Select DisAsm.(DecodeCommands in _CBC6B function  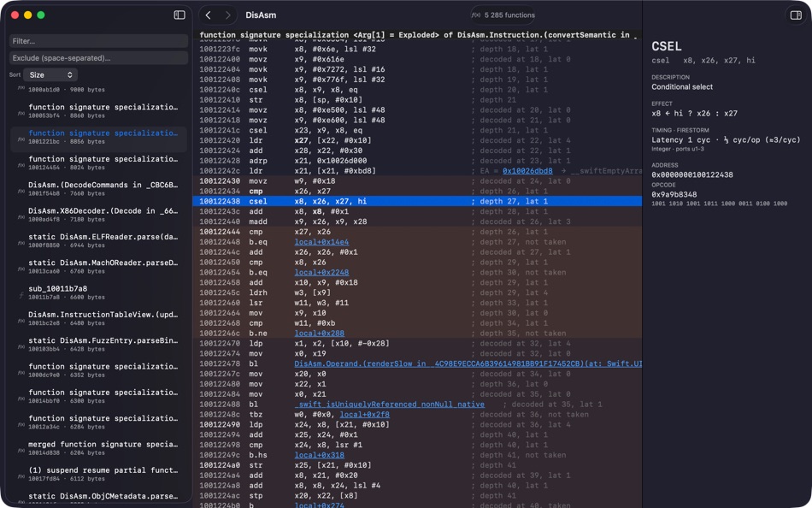click(98, 189)
